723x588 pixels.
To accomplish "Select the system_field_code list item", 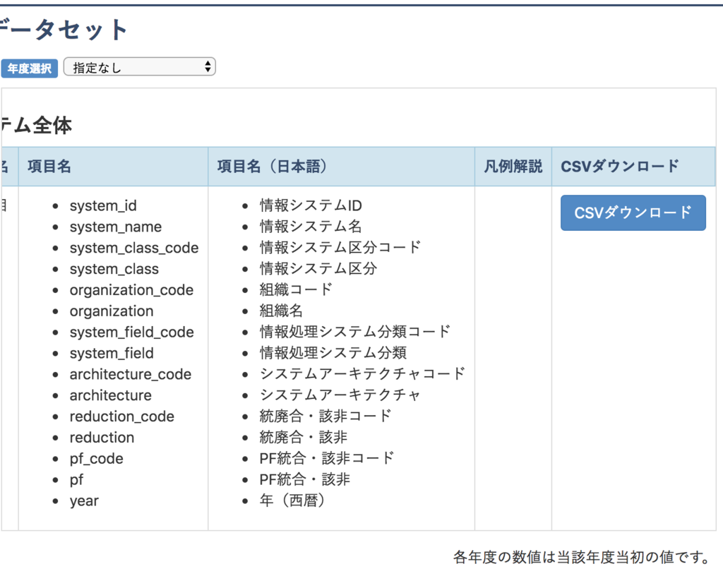I will (131, 332).
